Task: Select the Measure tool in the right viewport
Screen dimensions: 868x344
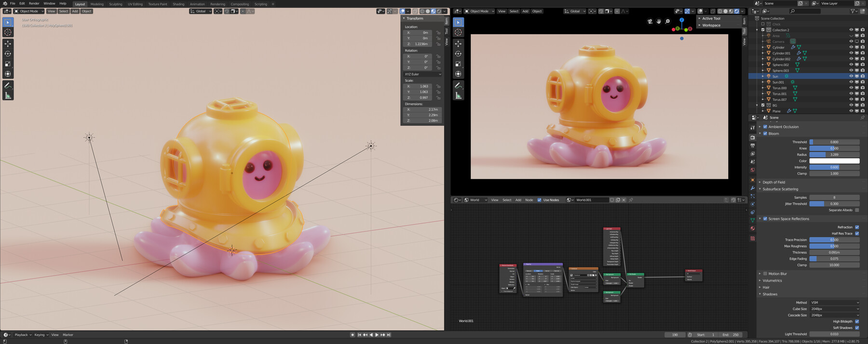Action: pyautogui.click(x=458, y=96)
